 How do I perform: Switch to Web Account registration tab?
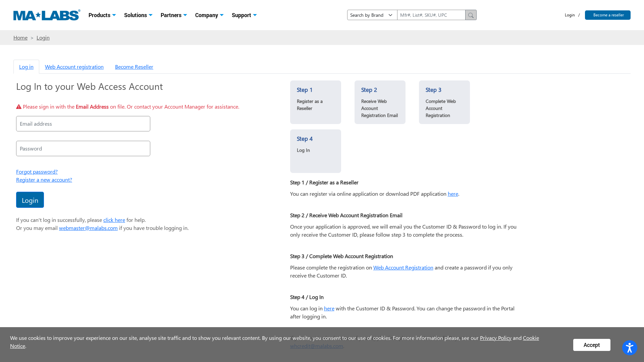click(x=74, y=67)
